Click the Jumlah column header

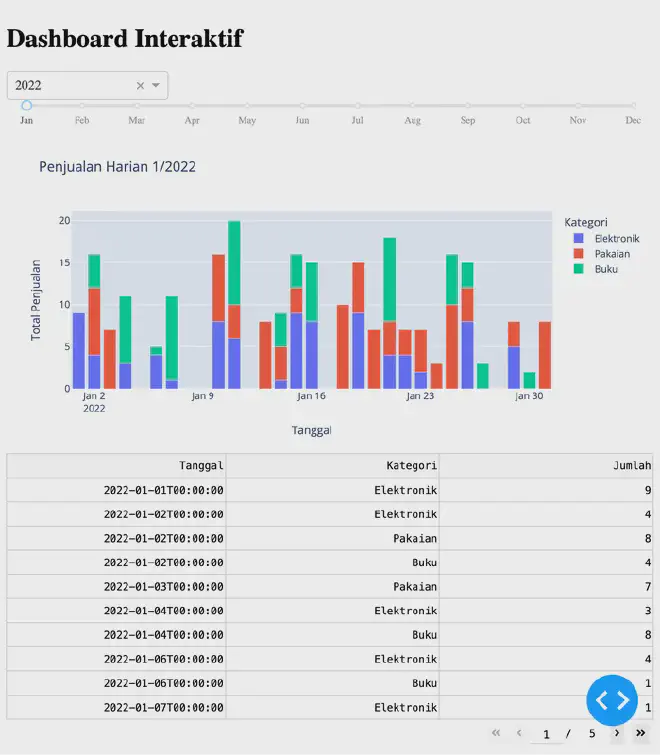tap(632, 465)
